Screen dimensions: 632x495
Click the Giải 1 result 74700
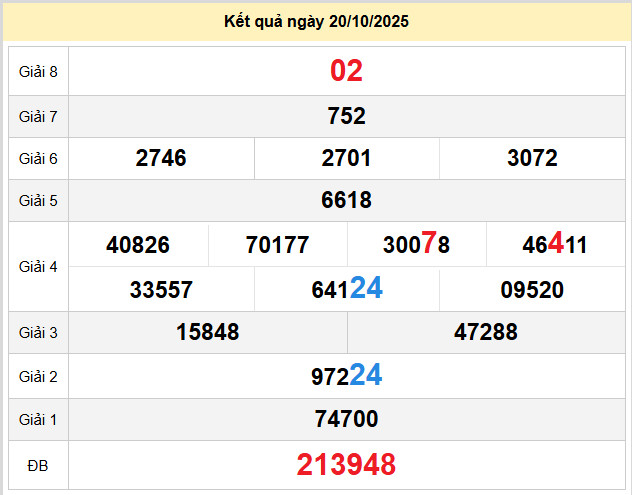(346, 419)
